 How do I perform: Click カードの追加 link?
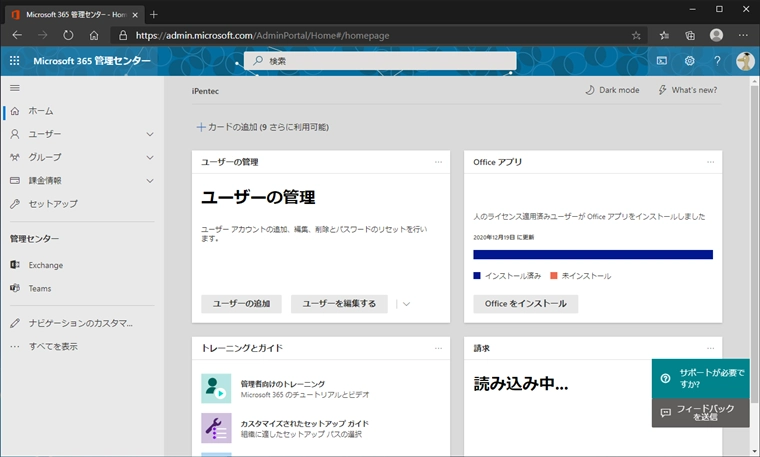click(263, 127)
